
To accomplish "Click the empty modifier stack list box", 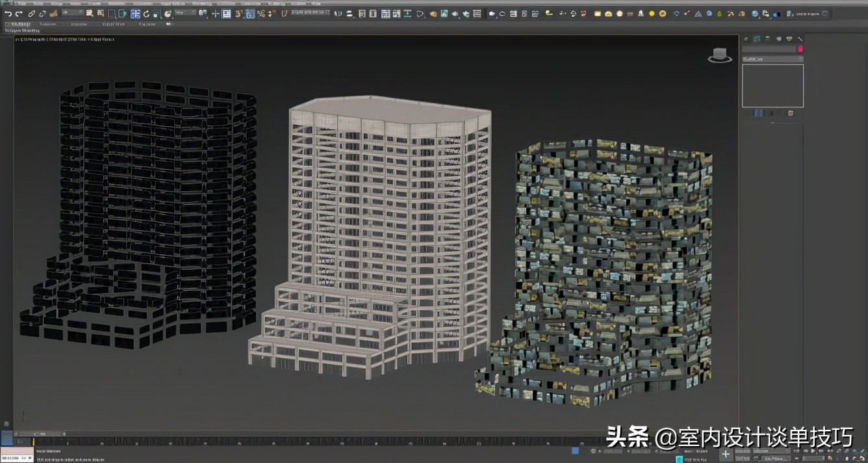I will (x=772, y=85).
